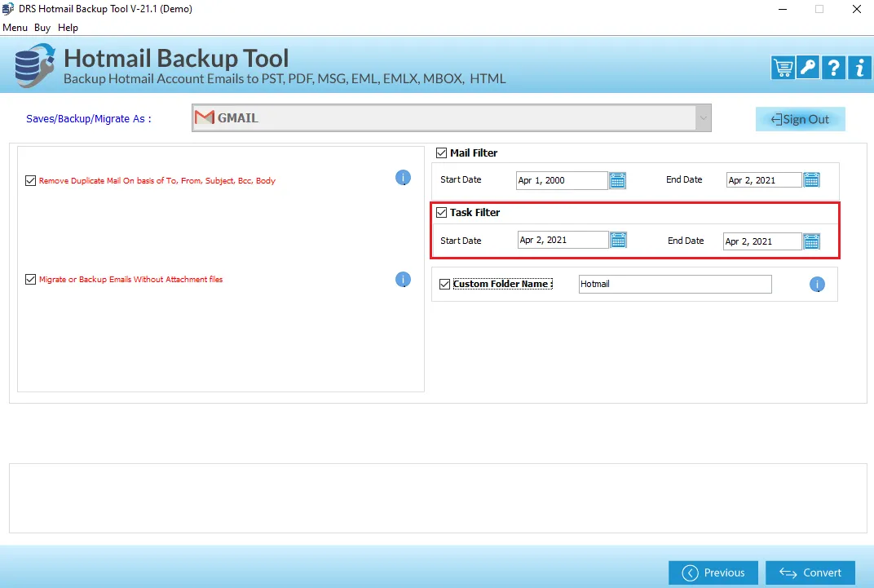Viewport: 874px width, 588px height.
Task: Click the custom folder name Hotmail field
Action: pyautogui.click(x=675, y=285)
